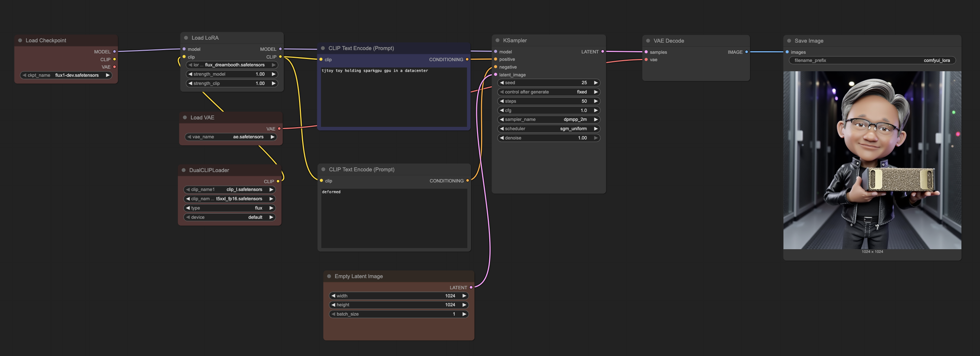Click the LATENT output on Empty Latent Image
The width and height of the screenshot is (980, 356).
pyautogui.click(x=471, y=287)
